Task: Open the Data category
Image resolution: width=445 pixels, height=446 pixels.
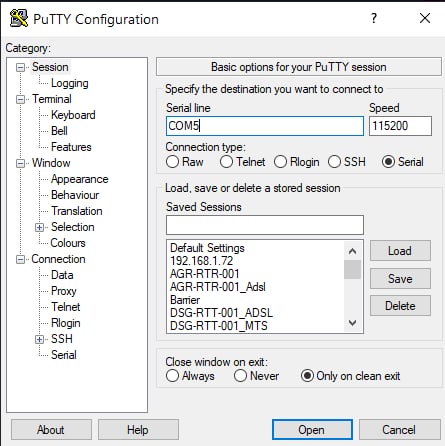Action: coord(62,275)
